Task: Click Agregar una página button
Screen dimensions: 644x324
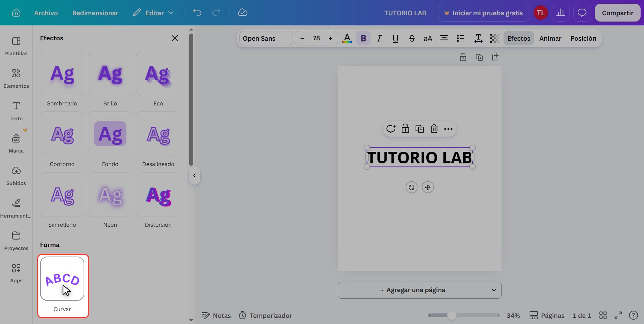Action: [412, 290]
